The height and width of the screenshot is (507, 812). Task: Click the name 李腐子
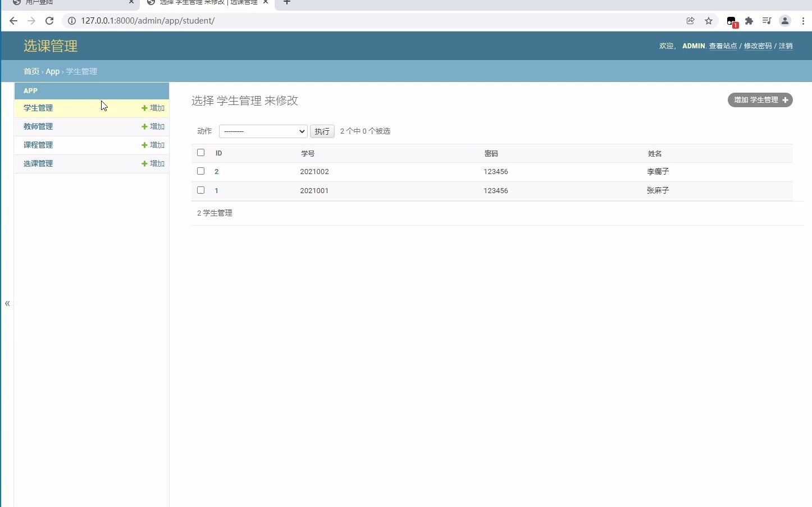pos(658,172)
